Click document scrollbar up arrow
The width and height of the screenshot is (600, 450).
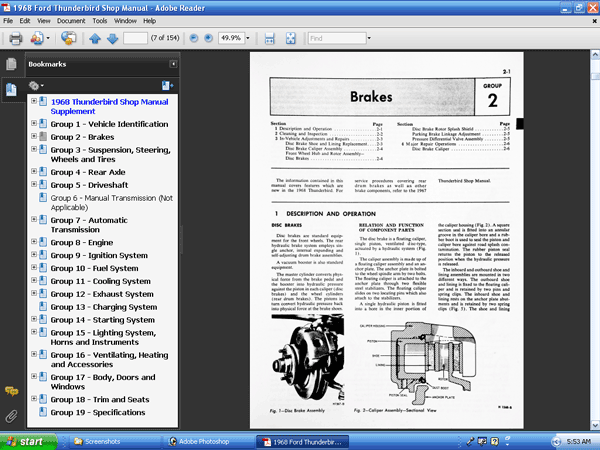tap(595, 55)
